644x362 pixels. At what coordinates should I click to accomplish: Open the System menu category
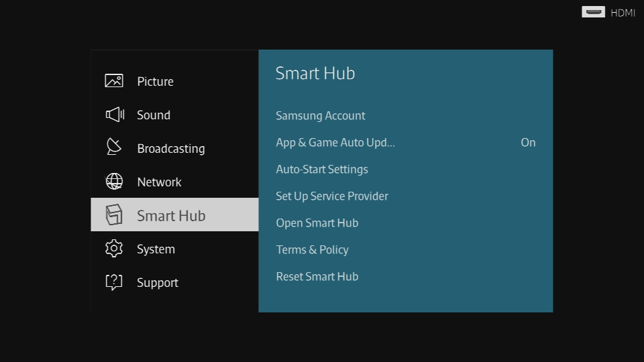point(174,249)
